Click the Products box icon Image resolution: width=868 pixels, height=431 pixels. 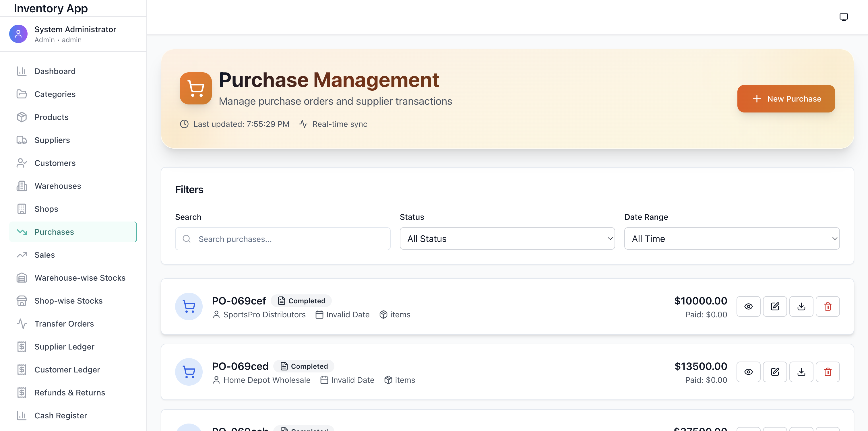(x=22, y=117)
